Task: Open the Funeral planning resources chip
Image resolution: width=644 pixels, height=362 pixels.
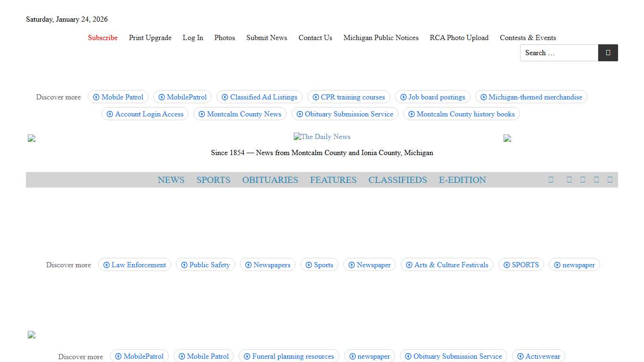Action: 289,356
